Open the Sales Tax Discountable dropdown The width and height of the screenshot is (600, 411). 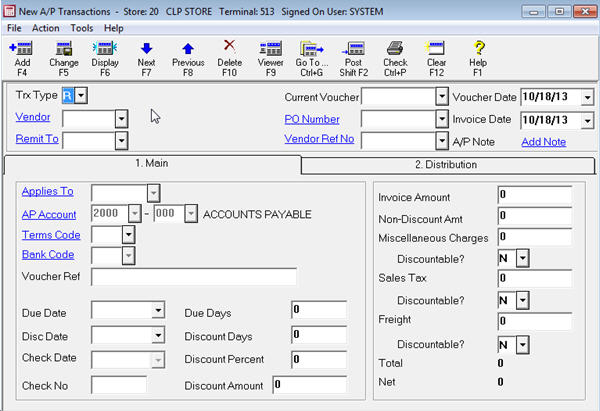pyautogui.click(x=522, y=300)
